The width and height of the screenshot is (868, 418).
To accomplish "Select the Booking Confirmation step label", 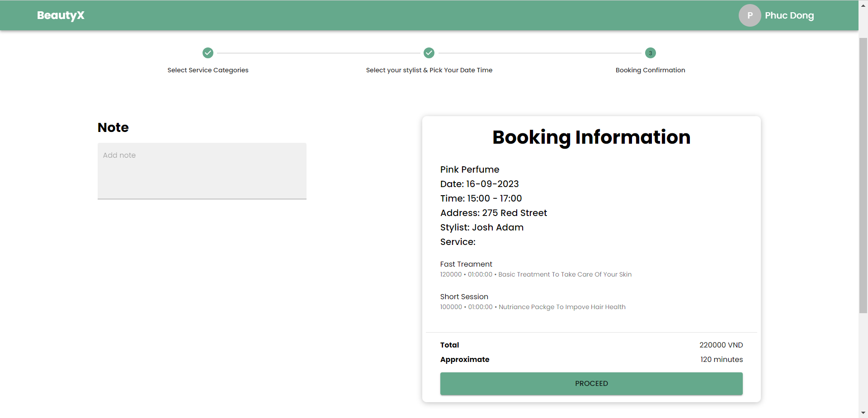I will click(650, 70).
